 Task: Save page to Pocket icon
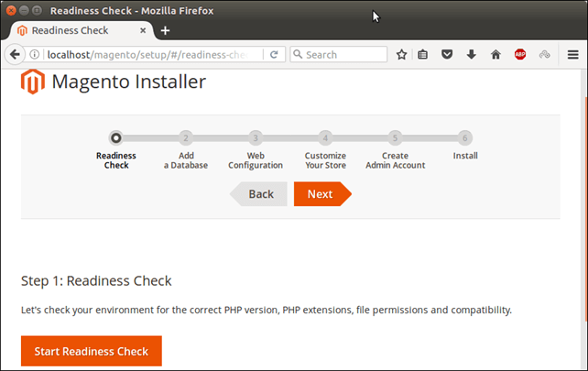(x=447, y=55)
